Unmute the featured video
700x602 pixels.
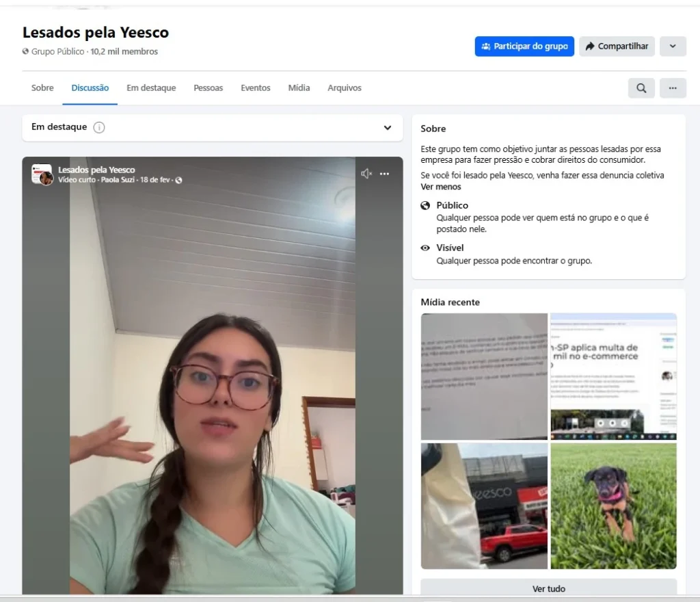[366, 174]
